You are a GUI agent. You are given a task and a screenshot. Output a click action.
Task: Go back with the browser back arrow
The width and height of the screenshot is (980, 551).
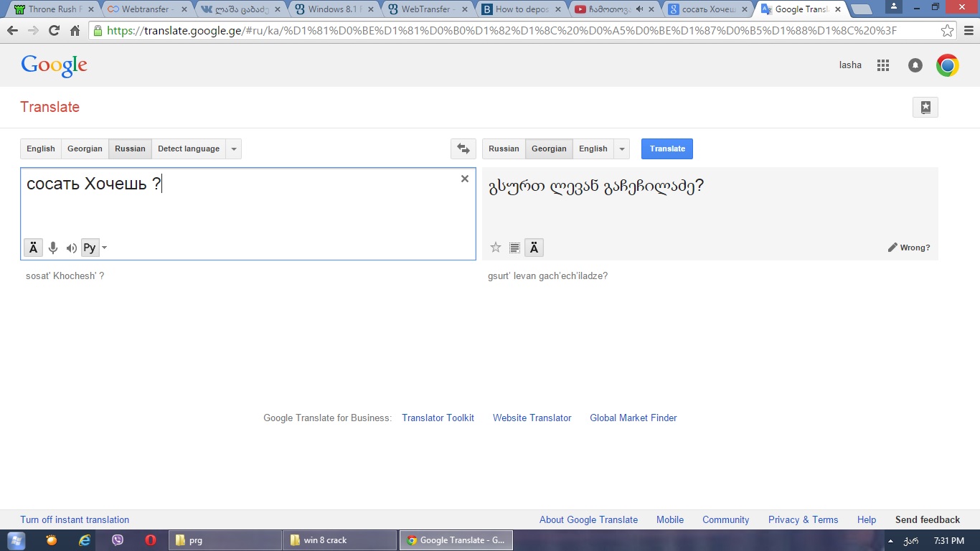pyautogui.click(x=12, y=31)
